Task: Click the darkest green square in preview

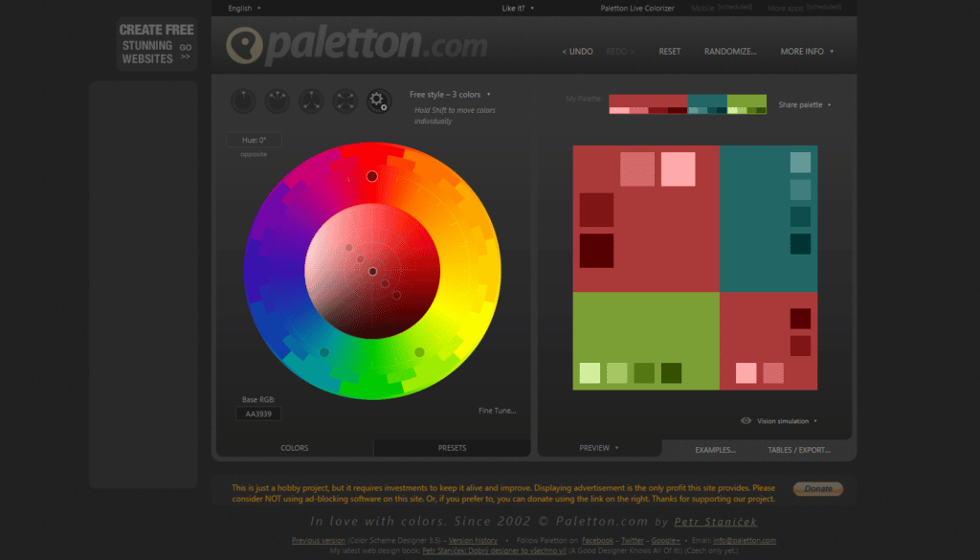Action: click(671, 373)
